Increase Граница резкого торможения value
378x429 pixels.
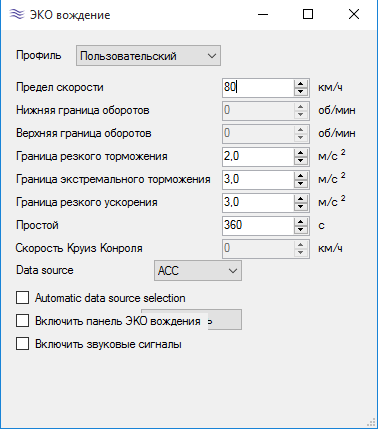pyautogui.click(x=301, y=153)
